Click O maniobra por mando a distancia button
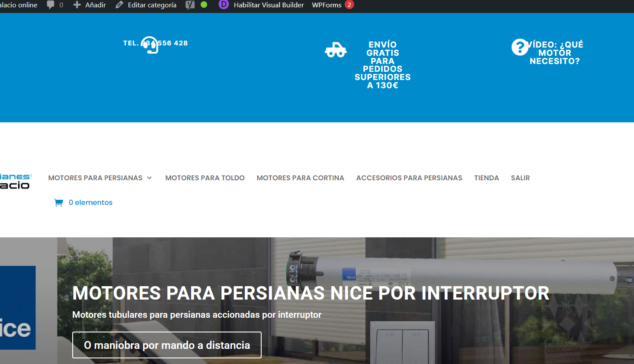The image size is (634, 364). point(167,345)
